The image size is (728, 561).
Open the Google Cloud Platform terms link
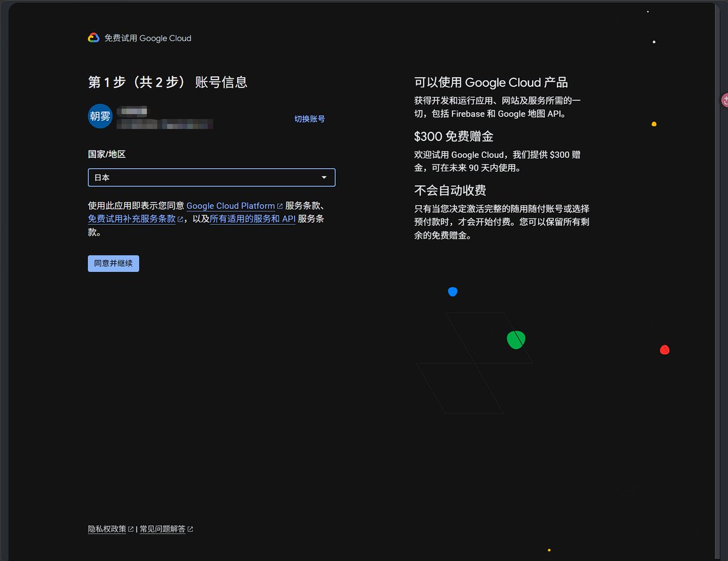click(231, 206)
